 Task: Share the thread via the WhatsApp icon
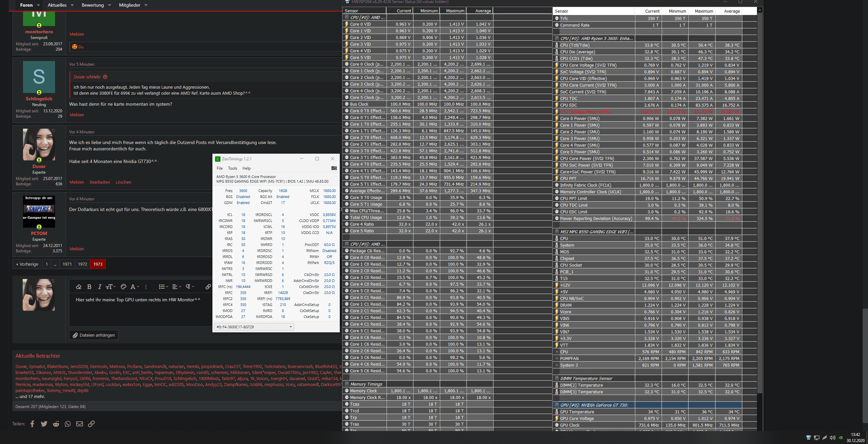click(68, 424)
